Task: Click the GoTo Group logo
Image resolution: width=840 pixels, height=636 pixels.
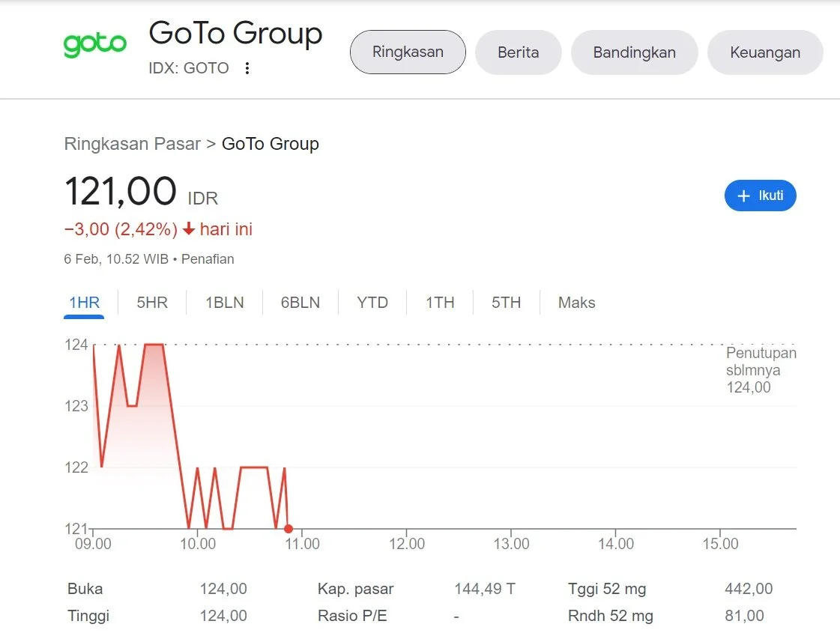Action: point(95,43)
